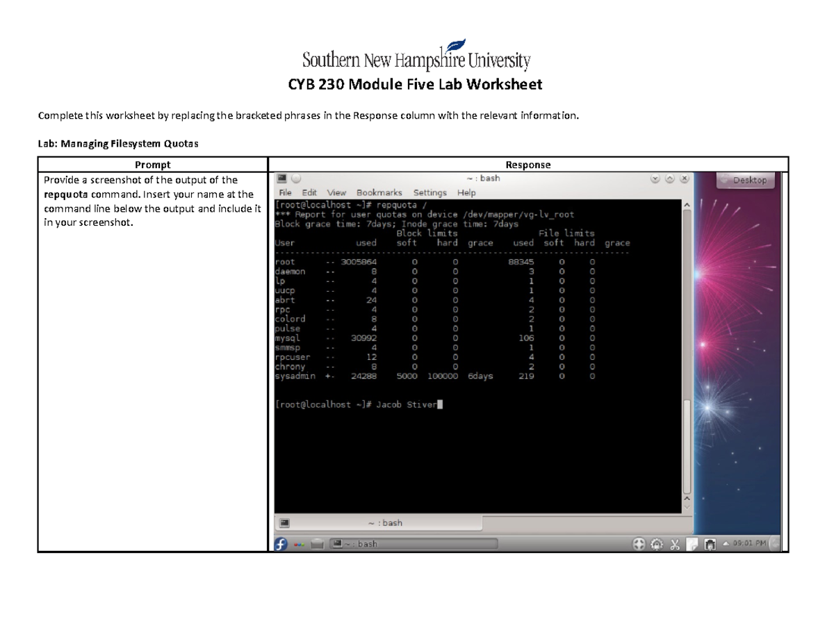
Task: Open the Settings menu in Konsole
Action: click(x=430, y=192)
